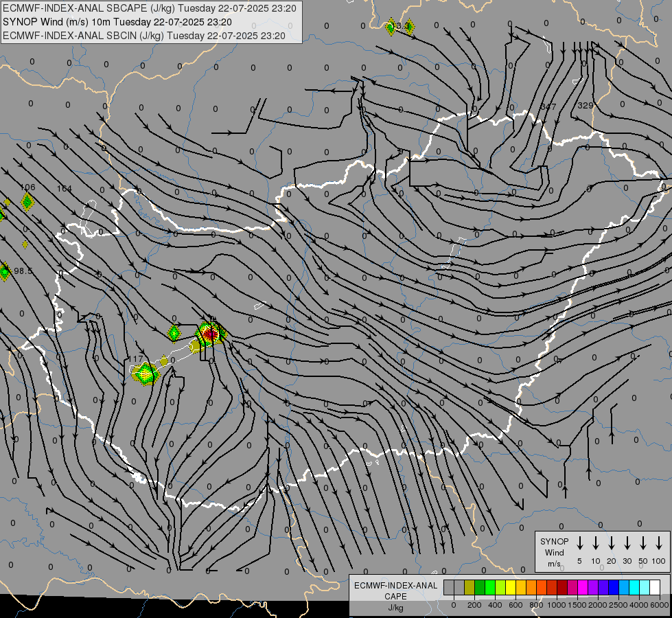Click the map value 117
The height and width of the screenshot is (618, 672).
(x=136, y=359)
